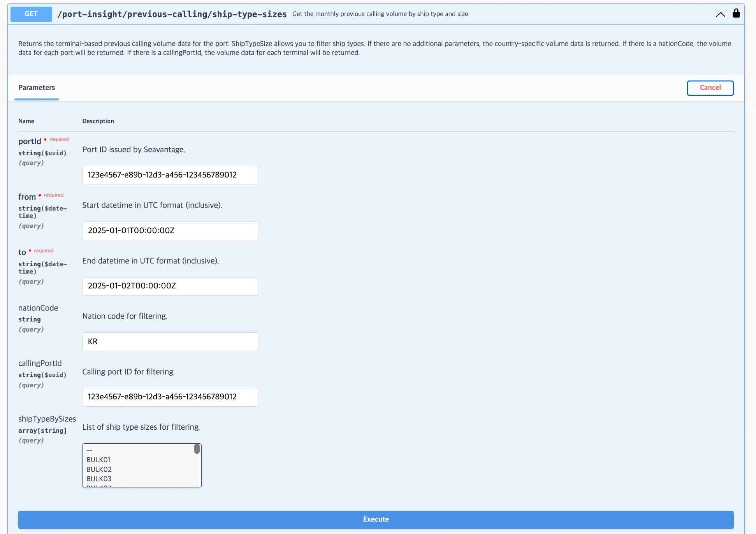Click the Description column header
This screenshot has width=756, height=534.
pyautogui.click(x=98, y=121)
